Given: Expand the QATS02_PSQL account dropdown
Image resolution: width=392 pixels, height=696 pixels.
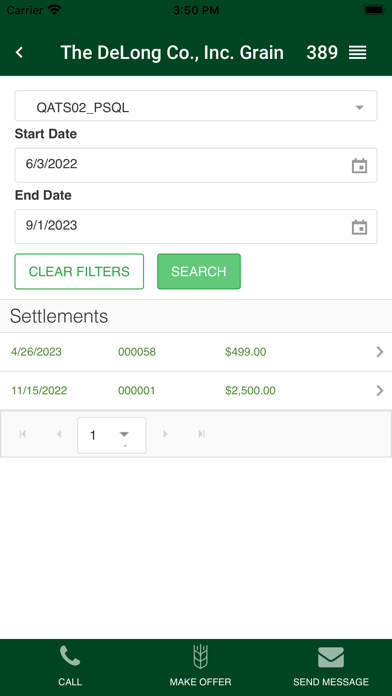Looking at the screenshot, I should 196,106.
